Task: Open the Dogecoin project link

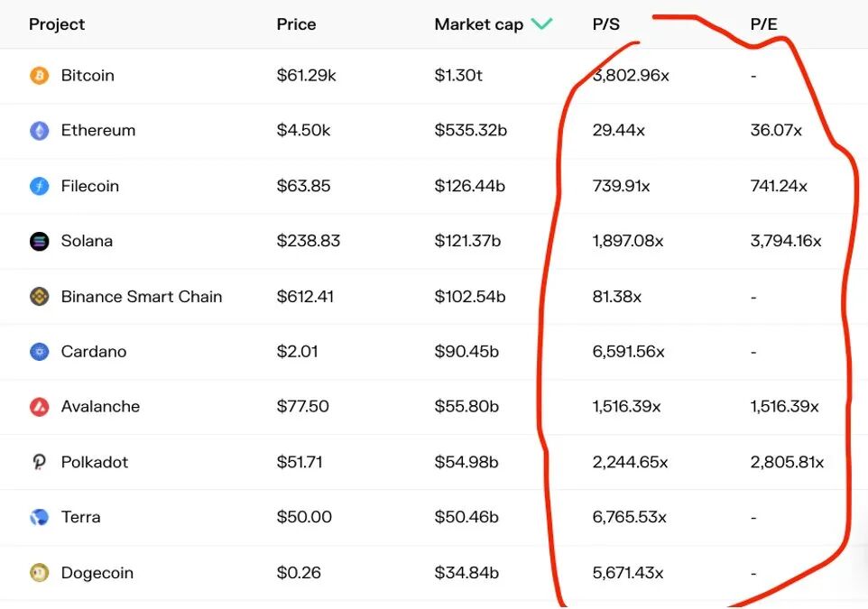Action: coord(97,573)
